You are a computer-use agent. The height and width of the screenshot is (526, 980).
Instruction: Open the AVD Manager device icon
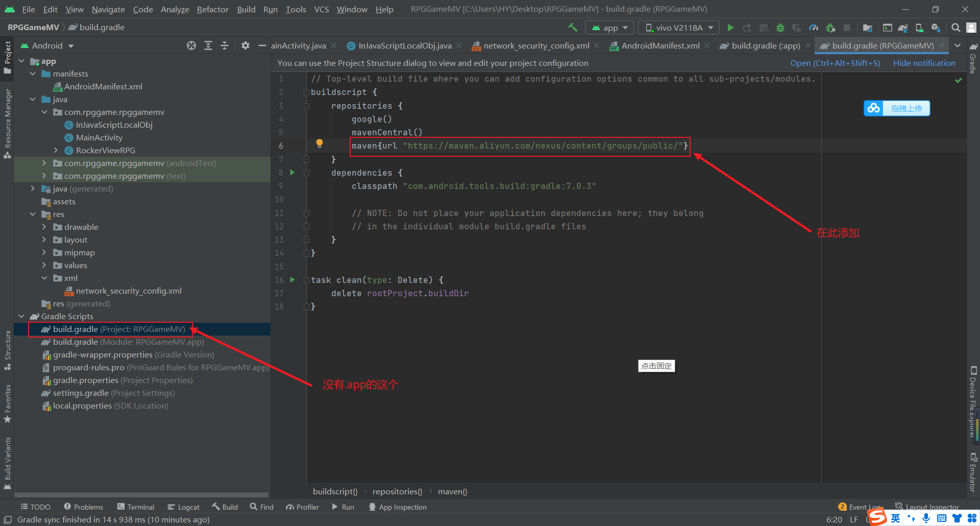(919, 28)
